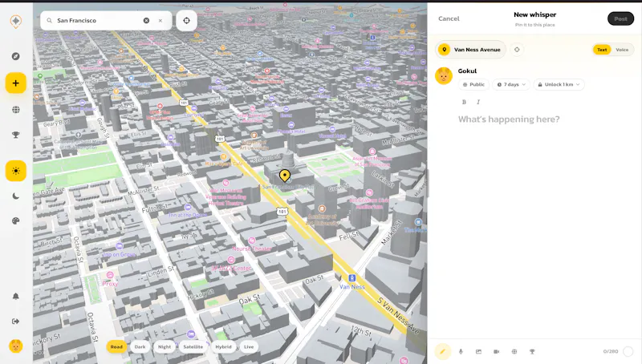Image resolution: width=642 pixels, height=364 pixels.
Task: Open the compass explore icon in the sidebar
Action: click(15, 56)
